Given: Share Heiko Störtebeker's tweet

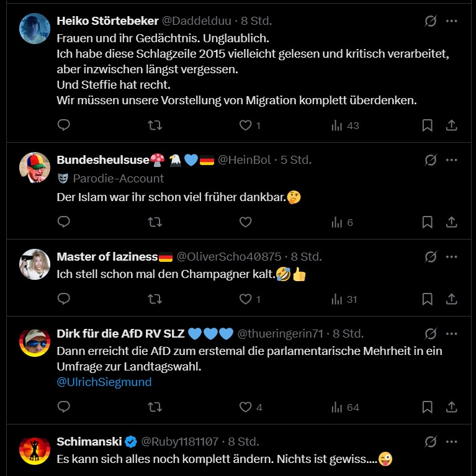Looking at the screenshot, I should pyautogui.click(x=452, y=125).
